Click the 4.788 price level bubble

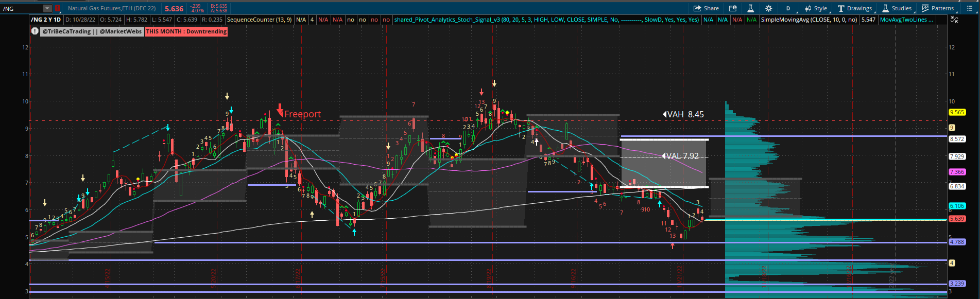[x=957, y=242]
